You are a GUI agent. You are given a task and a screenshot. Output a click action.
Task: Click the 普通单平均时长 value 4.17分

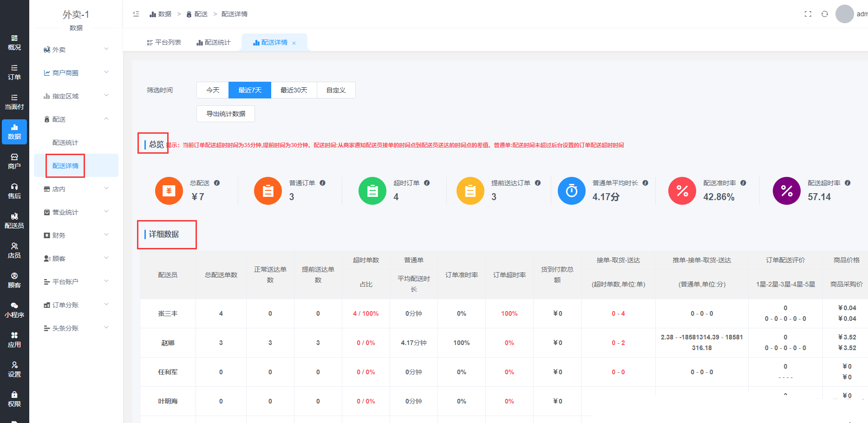click(x=606, y=197)
